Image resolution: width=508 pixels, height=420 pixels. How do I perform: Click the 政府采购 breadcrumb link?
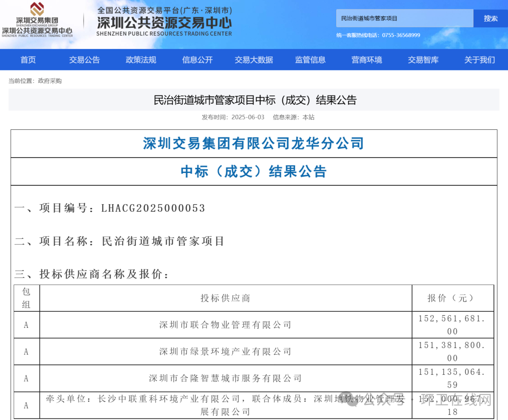click(49, 81)
